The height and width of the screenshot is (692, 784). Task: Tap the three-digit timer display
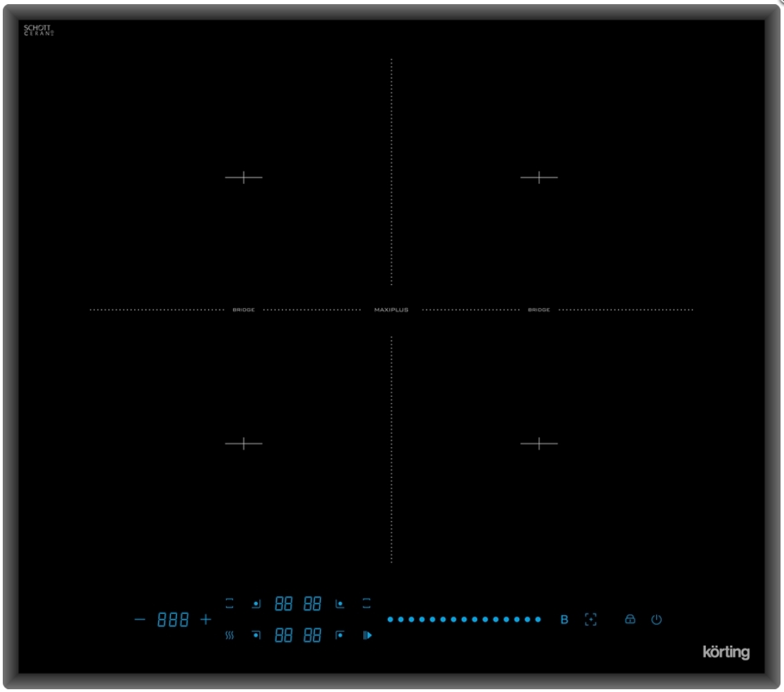click(x=173, y=620)
